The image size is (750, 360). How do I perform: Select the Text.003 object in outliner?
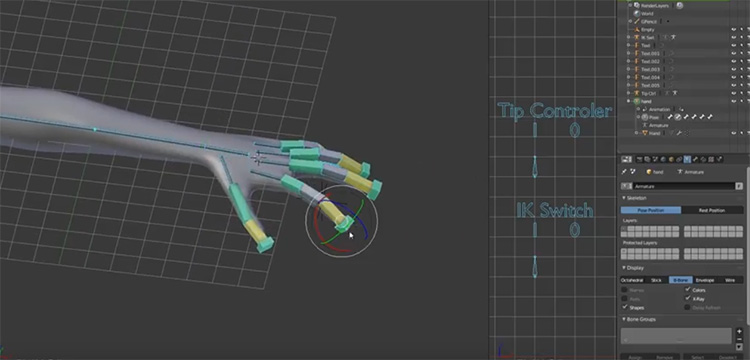(650, 69)
